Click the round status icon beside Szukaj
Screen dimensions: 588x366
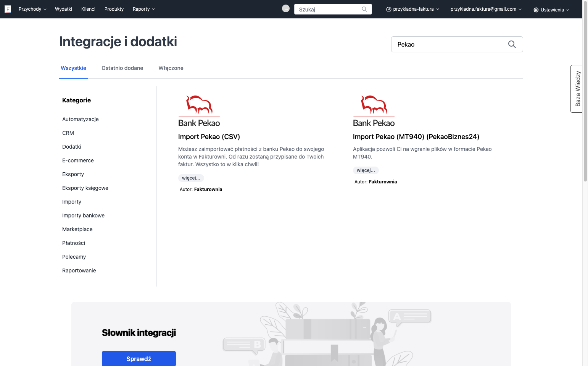[x=286, y=8]
